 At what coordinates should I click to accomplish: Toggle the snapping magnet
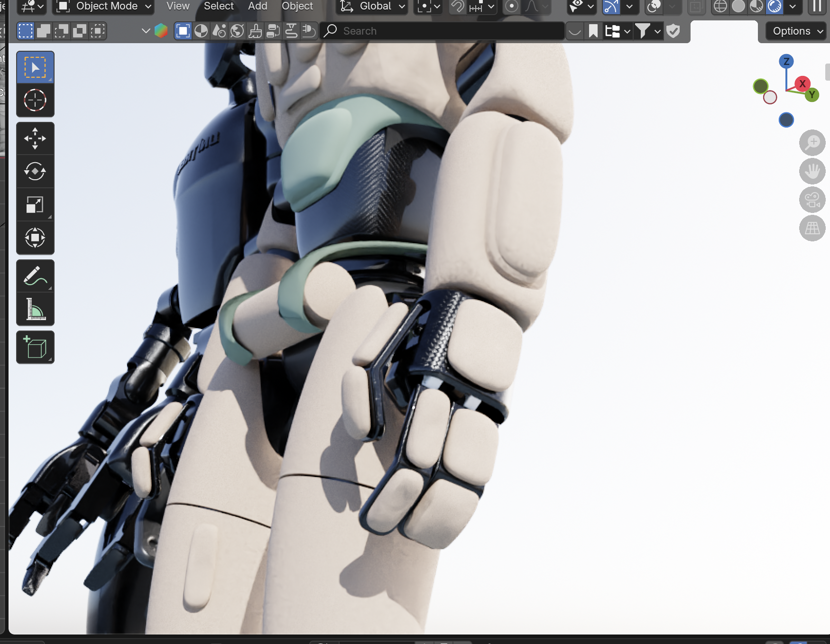tap(457, 7)
